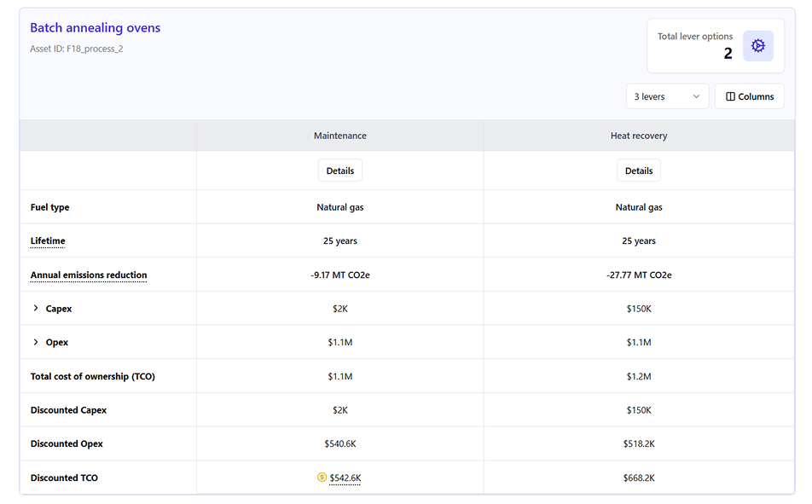The width and height of the screenshot is (812, 504).
Task: Click Natural gas under Heat recovery
Action: pyautogui.click(x=639, y=207)
